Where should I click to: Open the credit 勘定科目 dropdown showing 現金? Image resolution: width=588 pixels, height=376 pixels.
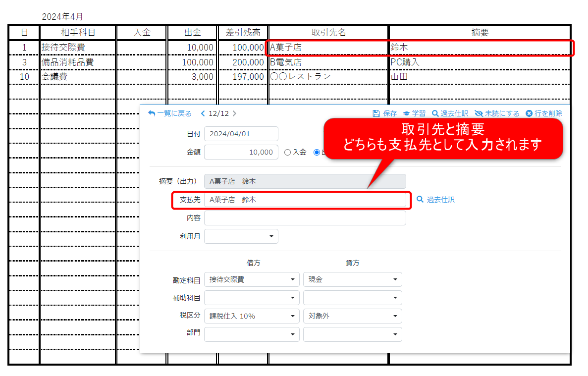(x=352, y=279)
